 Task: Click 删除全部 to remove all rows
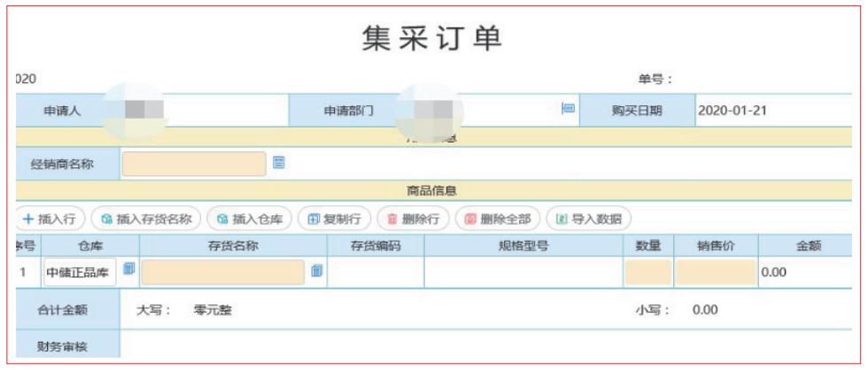pyautogui.click(x=497, y=219)
